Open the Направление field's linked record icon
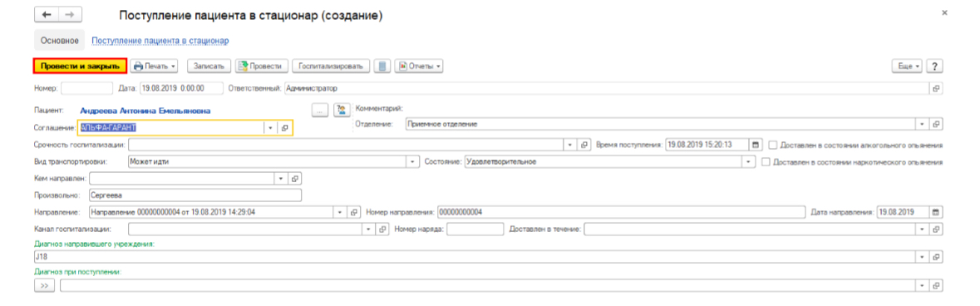Viewport: 980px width, 306px height. tap(354, 211)
